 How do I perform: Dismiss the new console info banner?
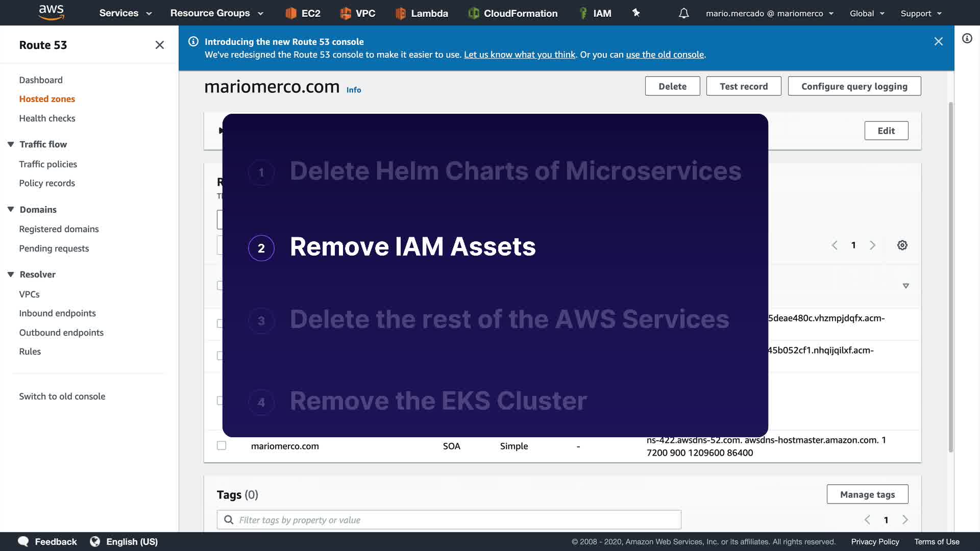[938, 41]
